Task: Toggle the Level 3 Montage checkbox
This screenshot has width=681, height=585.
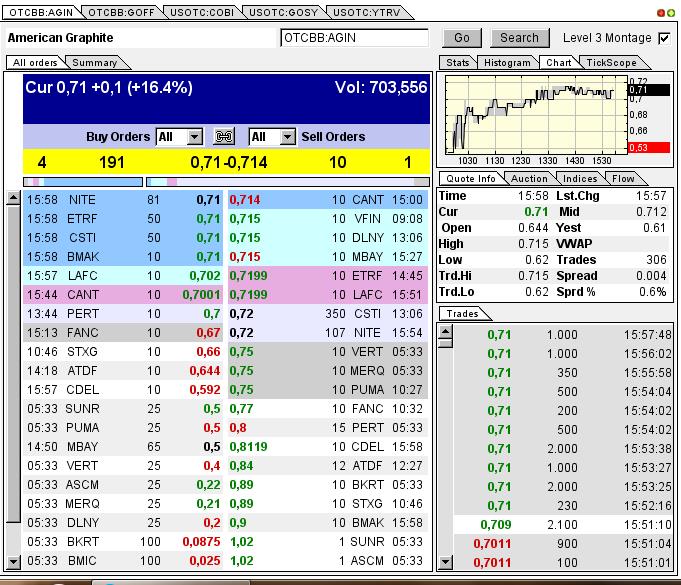Action: [664, 38]
